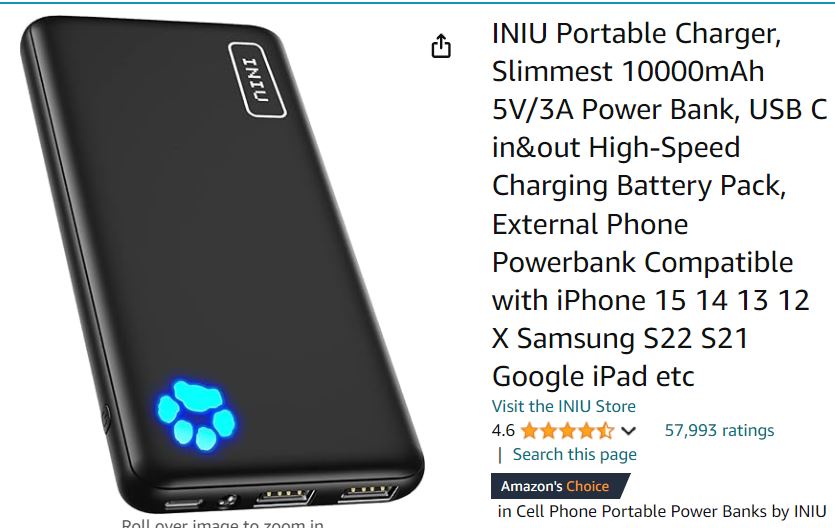The width and height of the screenshot is (835, 528).
Task: Click the half-filled fifth rating star
Action: pos(605,430)
